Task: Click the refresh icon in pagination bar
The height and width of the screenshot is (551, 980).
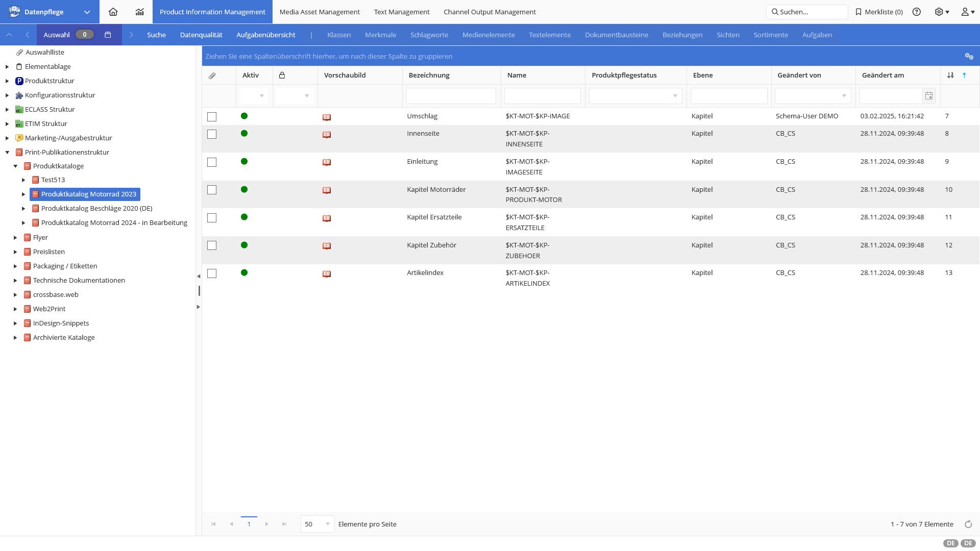Action: point(968,524)
